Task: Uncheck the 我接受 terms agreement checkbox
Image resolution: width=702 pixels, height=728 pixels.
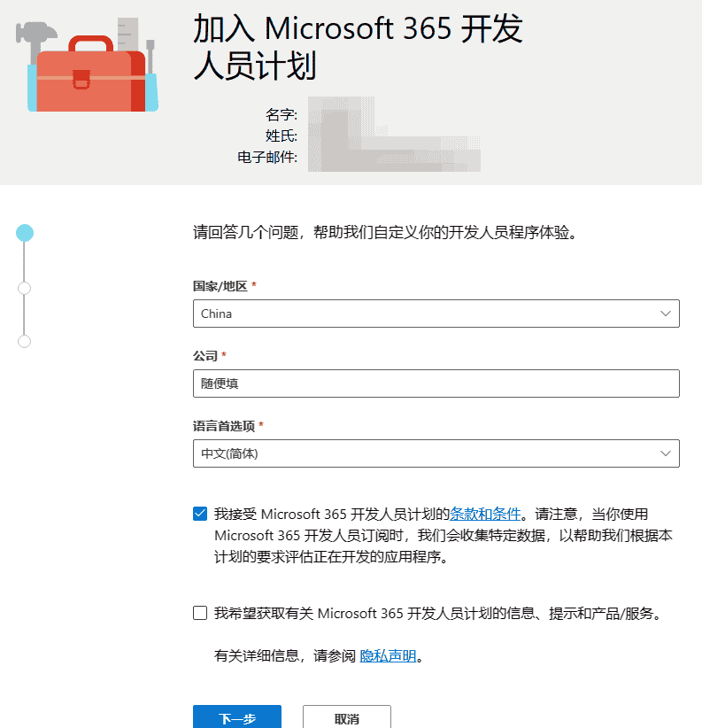Action: 200,514
